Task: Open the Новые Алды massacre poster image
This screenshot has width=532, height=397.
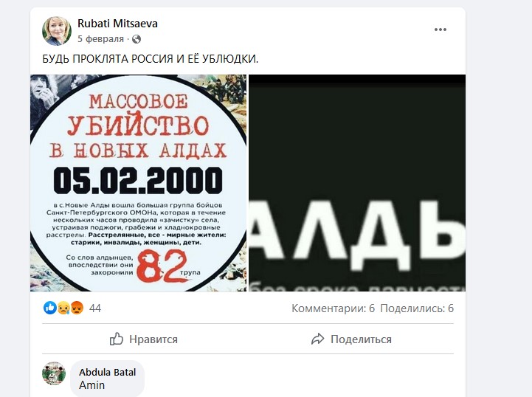Action: pyautogui.click(x=139, y=183)
